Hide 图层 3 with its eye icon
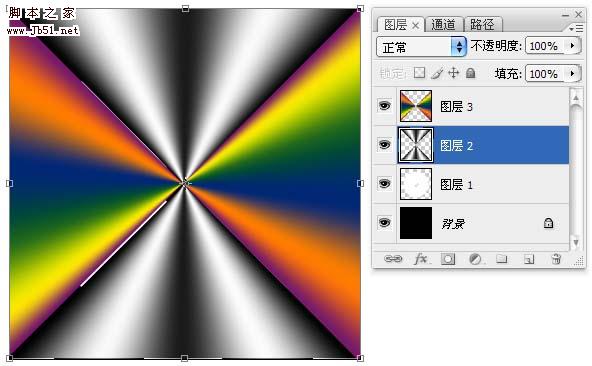This screenshot has width=592, height=366. pyautogui.click(x=384, y=106)
